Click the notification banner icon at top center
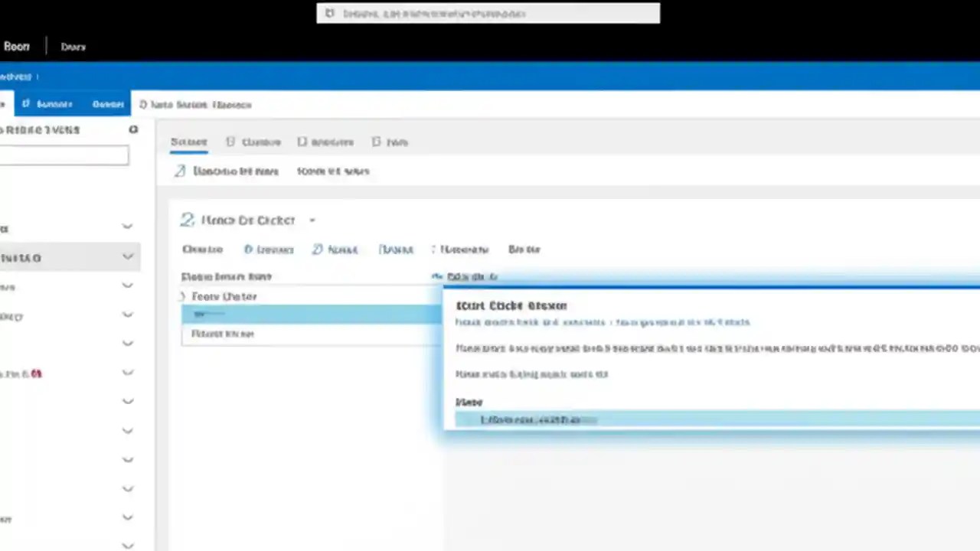Image resolution: width=980 pixels, height=551 pixels. pos(329,14)
